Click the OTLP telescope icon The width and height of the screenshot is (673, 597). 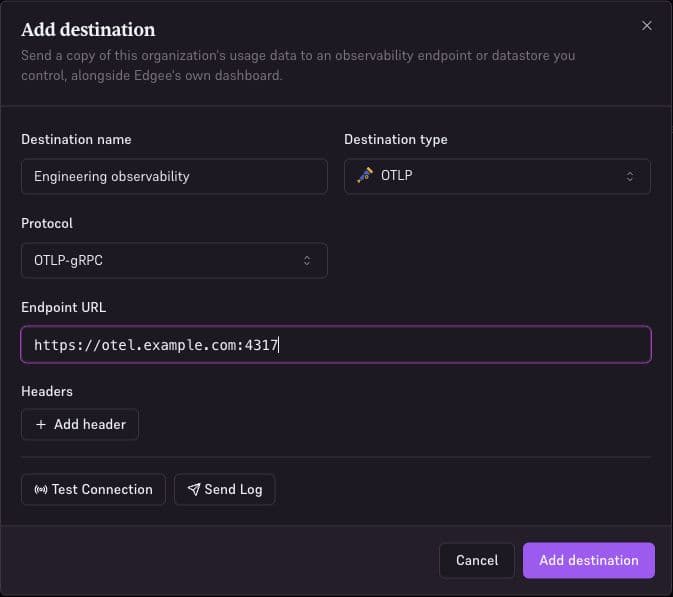coord(365,175)
